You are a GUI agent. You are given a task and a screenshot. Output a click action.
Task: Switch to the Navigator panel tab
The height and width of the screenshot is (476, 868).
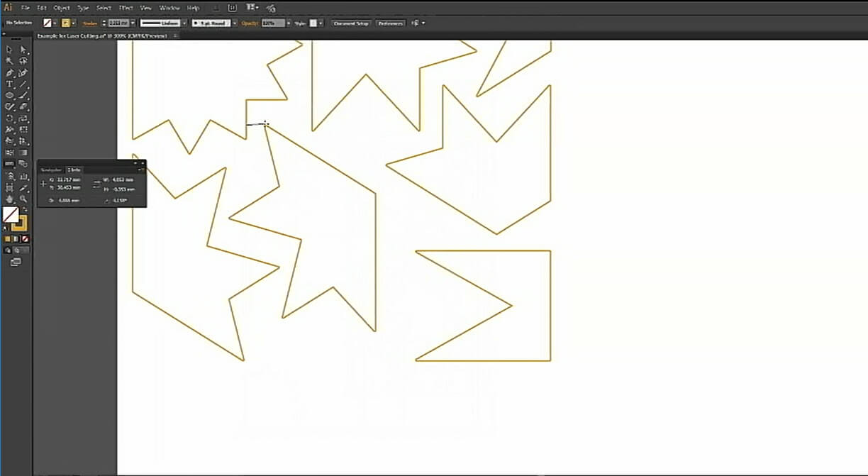tap(51, 170)
